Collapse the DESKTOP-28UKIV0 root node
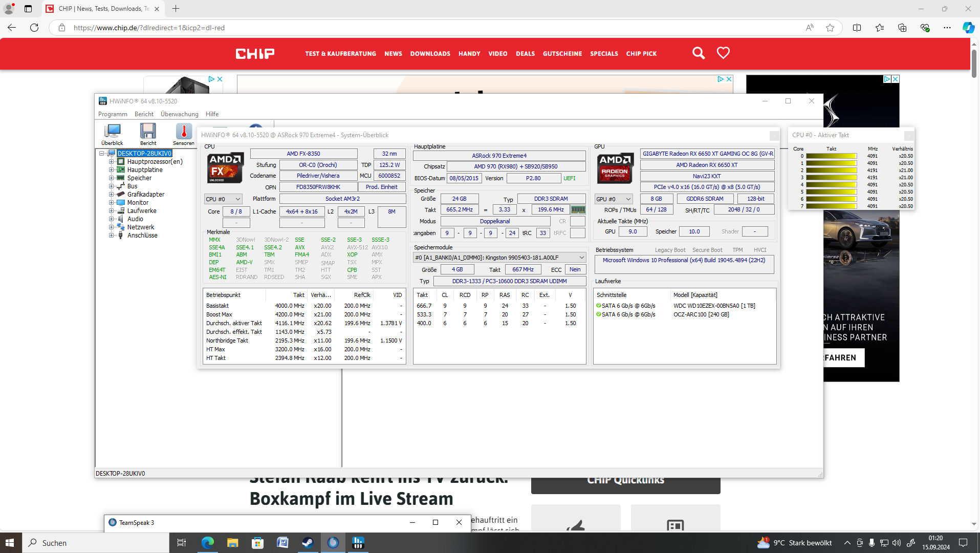Viewport: 980px width, 553px height. [101, 153]
